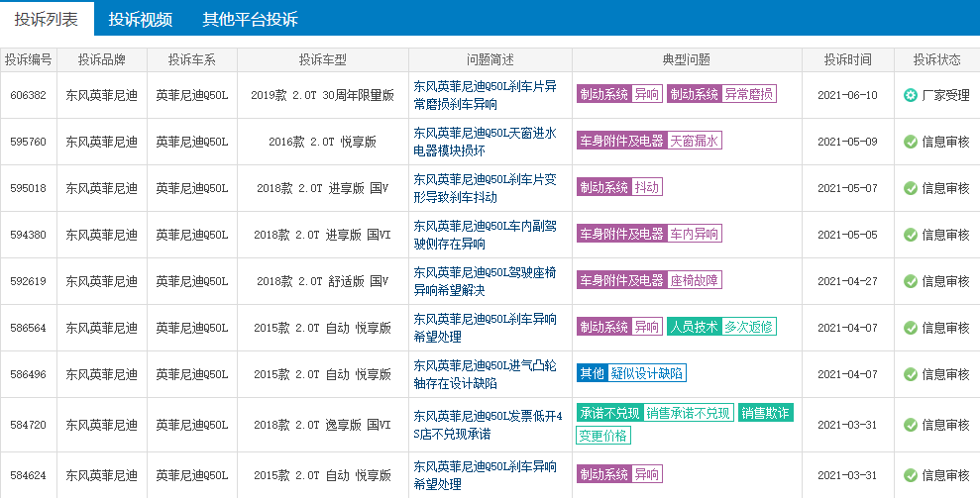Click the 车身附件及电器 座椅故障 tag
The height and width of the screenshot is (498, 980).
[x=649, y=280]
